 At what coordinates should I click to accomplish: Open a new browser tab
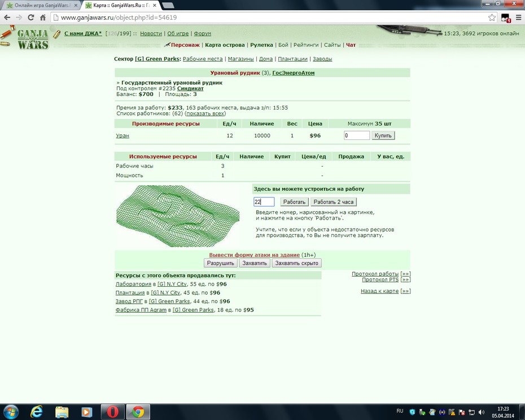coord(168,5)
